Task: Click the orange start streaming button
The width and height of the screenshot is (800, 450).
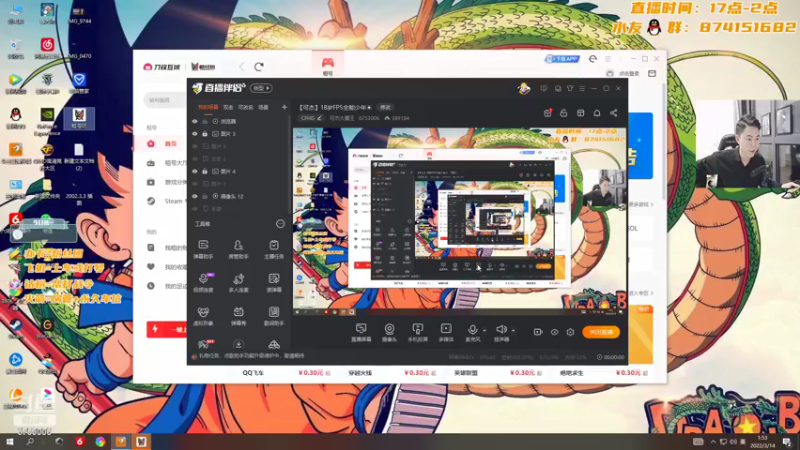Action: [601, 332]
